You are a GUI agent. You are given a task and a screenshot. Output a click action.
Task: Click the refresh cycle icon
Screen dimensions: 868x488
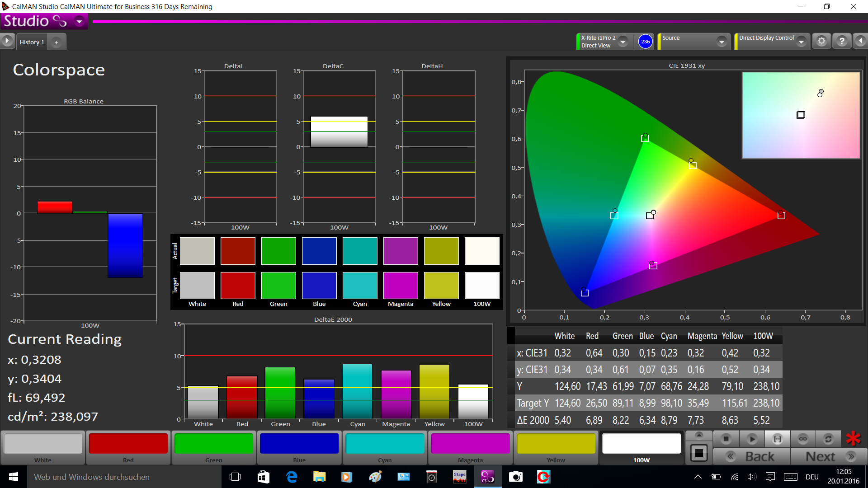828,439
